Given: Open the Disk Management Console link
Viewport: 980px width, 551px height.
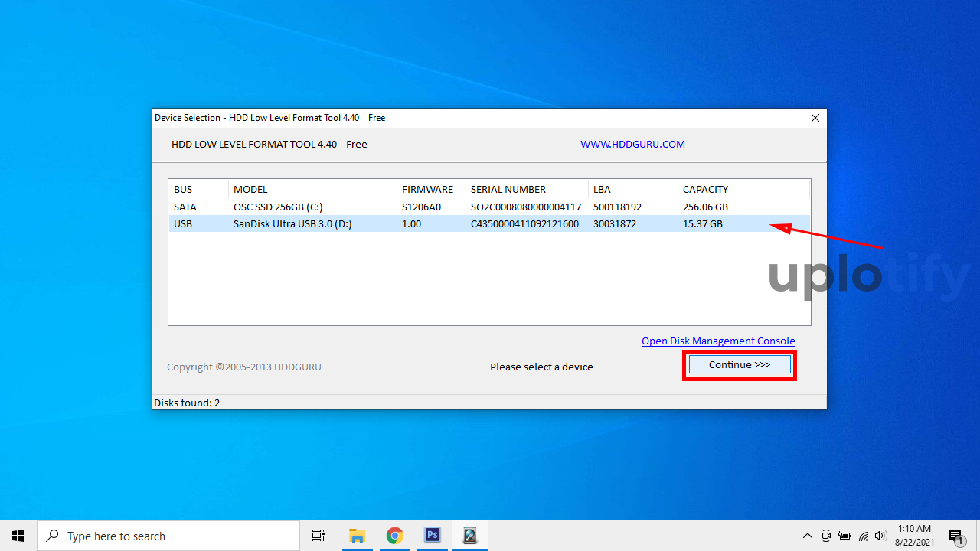Looking at the screenshot, I should 718,341.
